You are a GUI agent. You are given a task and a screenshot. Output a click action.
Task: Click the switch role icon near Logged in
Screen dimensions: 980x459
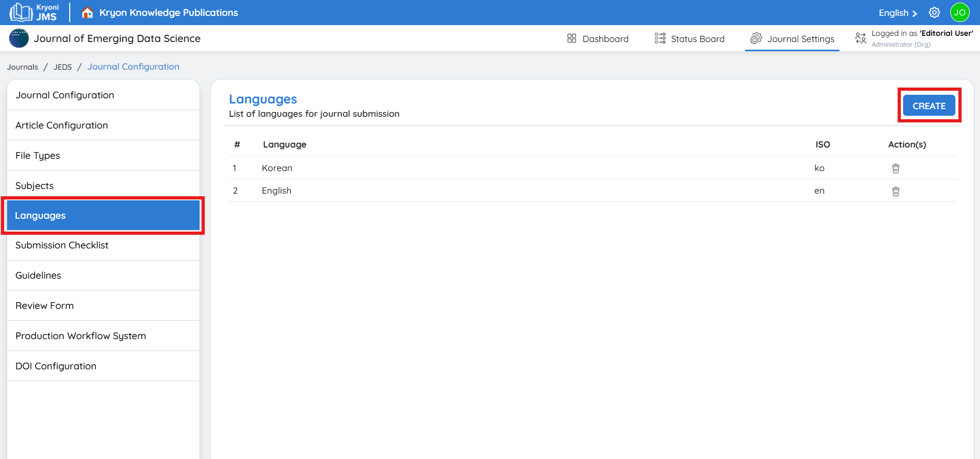pos(861,38)
